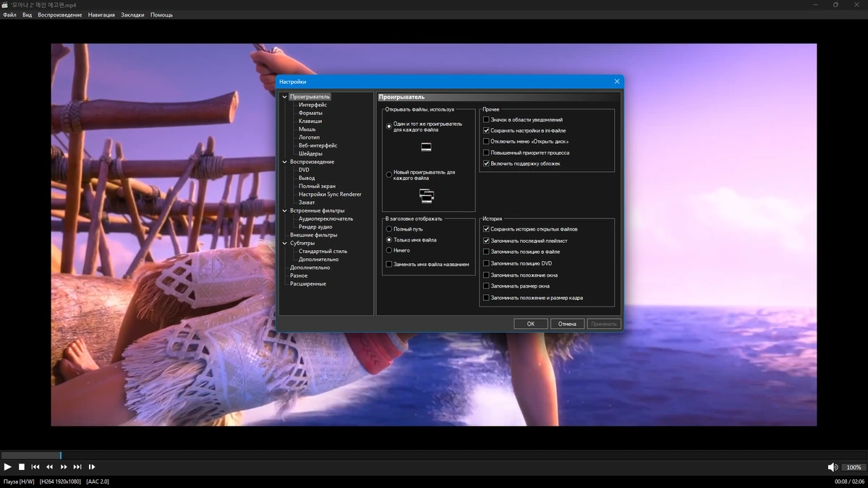Open the Файл menu

(x=9, y=14)
